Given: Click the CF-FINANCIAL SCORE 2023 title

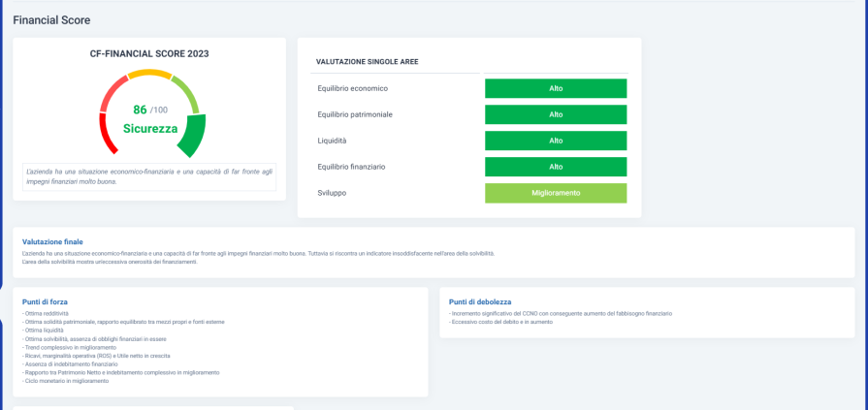Looking at the screenshot, I should point(149,53).
